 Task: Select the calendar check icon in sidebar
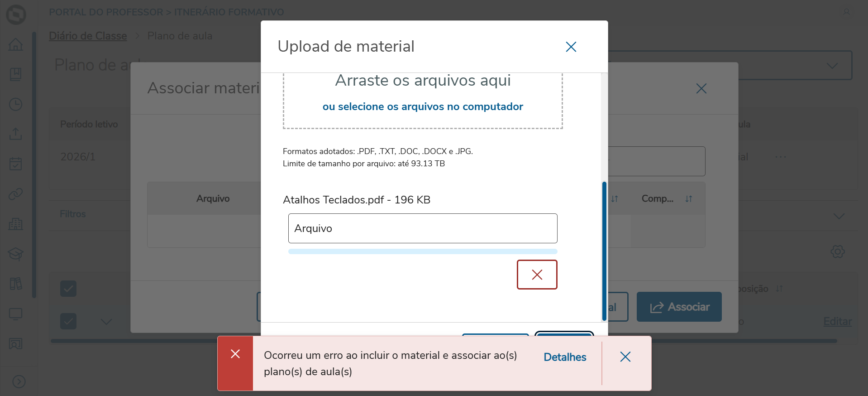(x=16, y=164)
